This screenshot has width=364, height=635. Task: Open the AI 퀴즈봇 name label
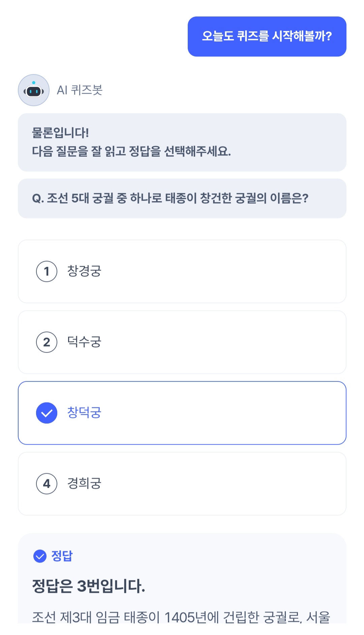(x=80, y=90)
